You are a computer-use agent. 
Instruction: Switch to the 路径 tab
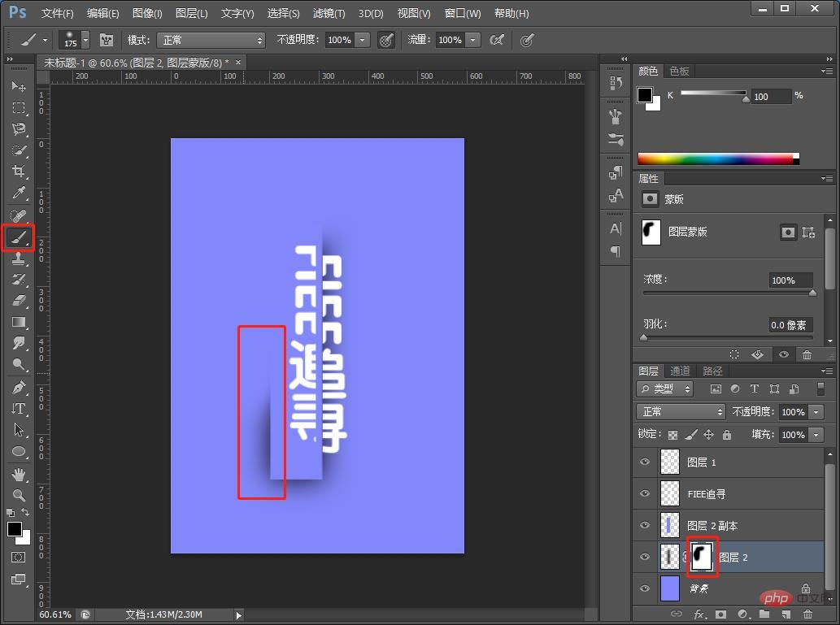[712, 371]
